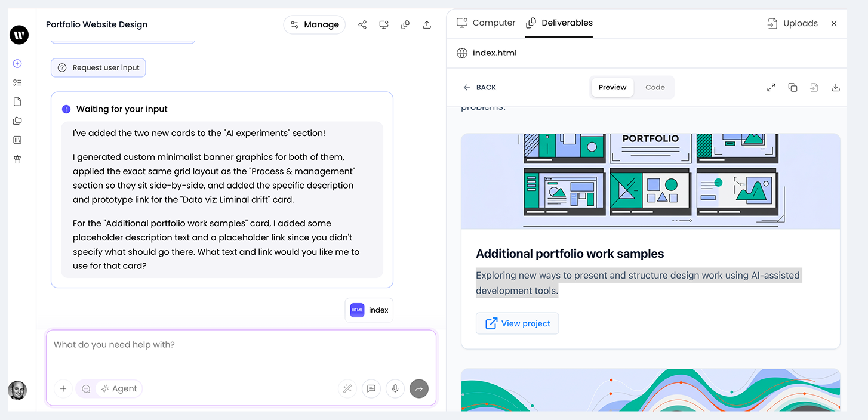Select the Preview view toggle

(x=612, y=87)
